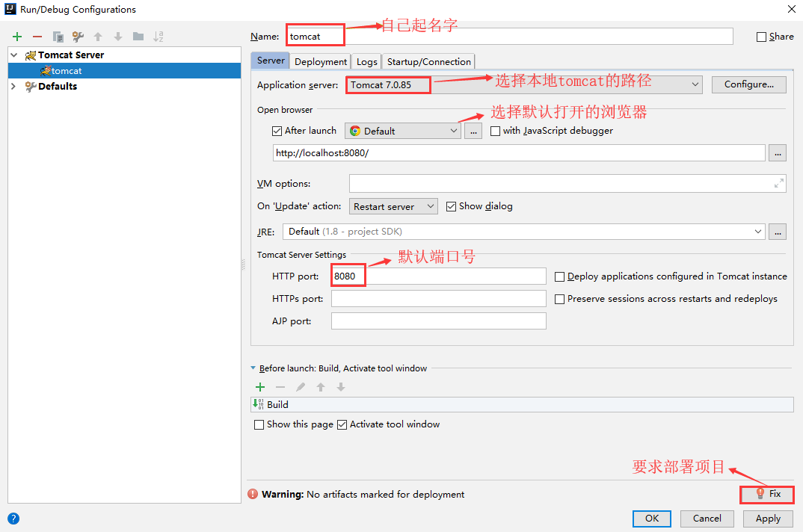Uncheck After launch checkbox
The height and width of the screenshot is (532, 803).
pos(277,131)
